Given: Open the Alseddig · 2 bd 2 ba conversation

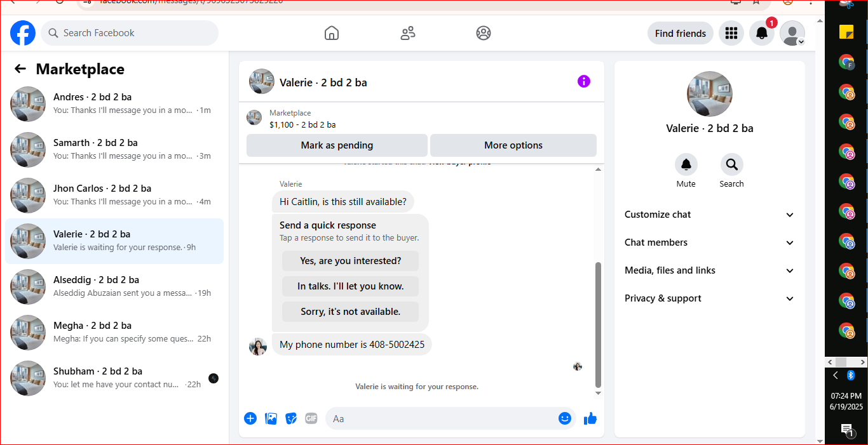Looking at the screenshot, I should [x=114, y=287].
